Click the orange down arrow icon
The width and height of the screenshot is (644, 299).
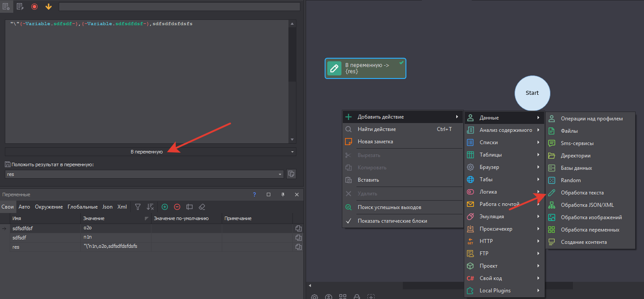(48, 7)
